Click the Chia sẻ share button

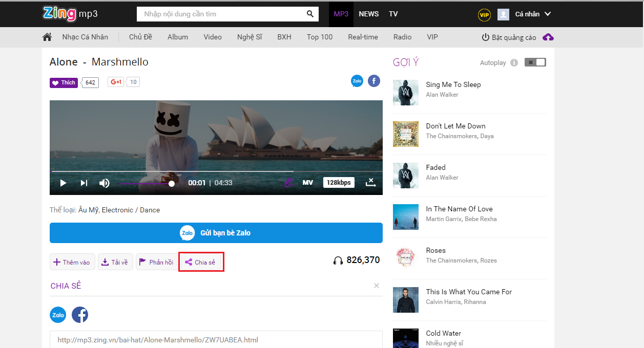(200, 262)
